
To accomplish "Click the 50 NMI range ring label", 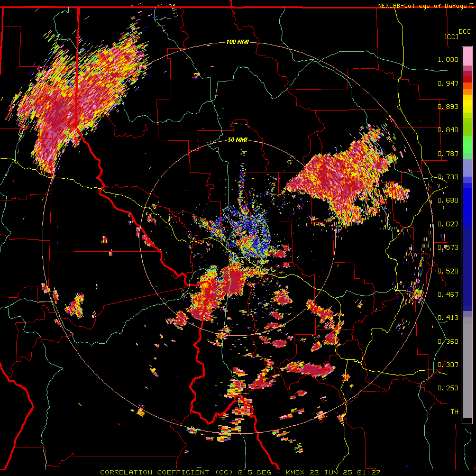I will [237, 140].
